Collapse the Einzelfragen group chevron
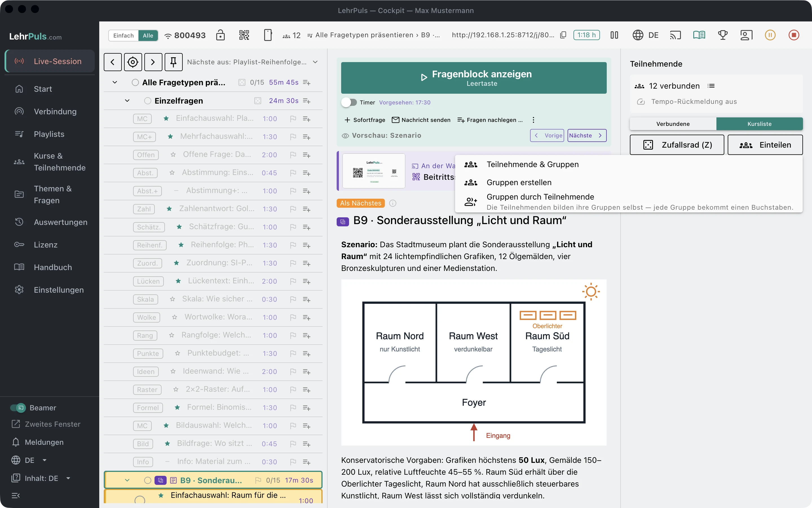Viewport: 812px width, 508px height. 127,101
